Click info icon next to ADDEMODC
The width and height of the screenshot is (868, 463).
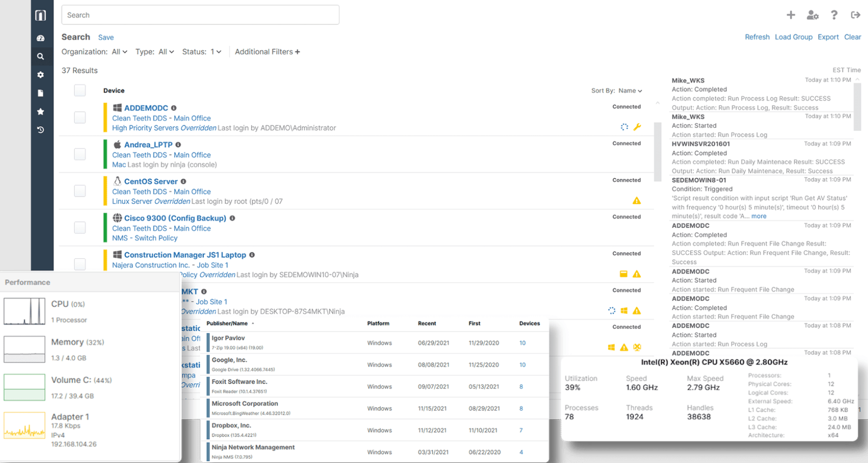(174, 108)
